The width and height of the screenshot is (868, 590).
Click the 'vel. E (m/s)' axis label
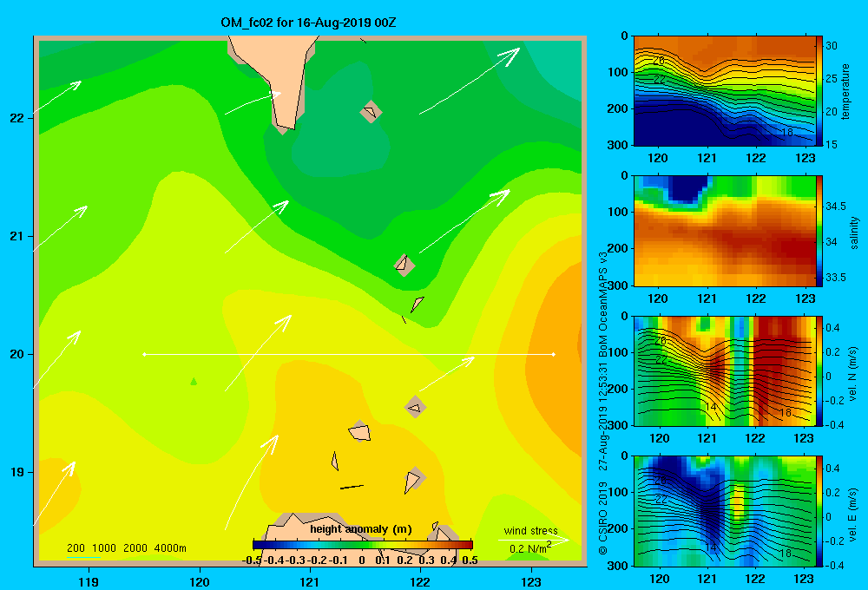(x=853, y=515)
